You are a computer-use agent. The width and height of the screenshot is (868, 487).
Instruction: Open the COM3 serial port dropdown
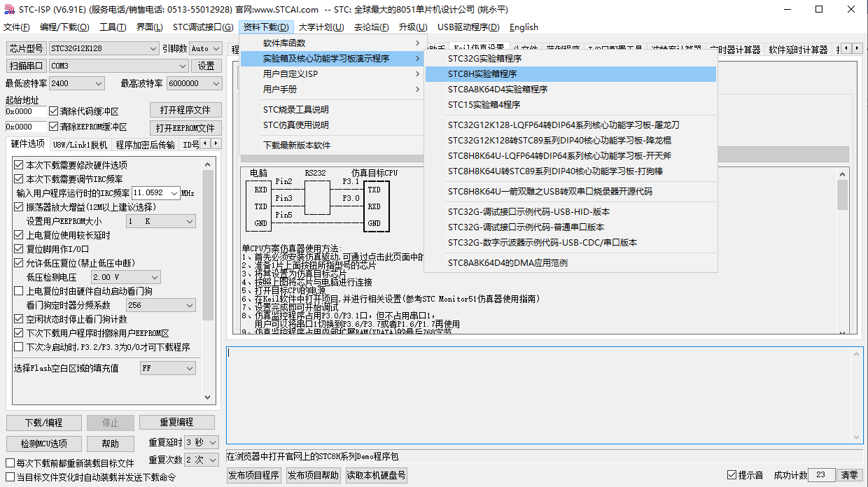pyautogui.click(x=119, y=66)
